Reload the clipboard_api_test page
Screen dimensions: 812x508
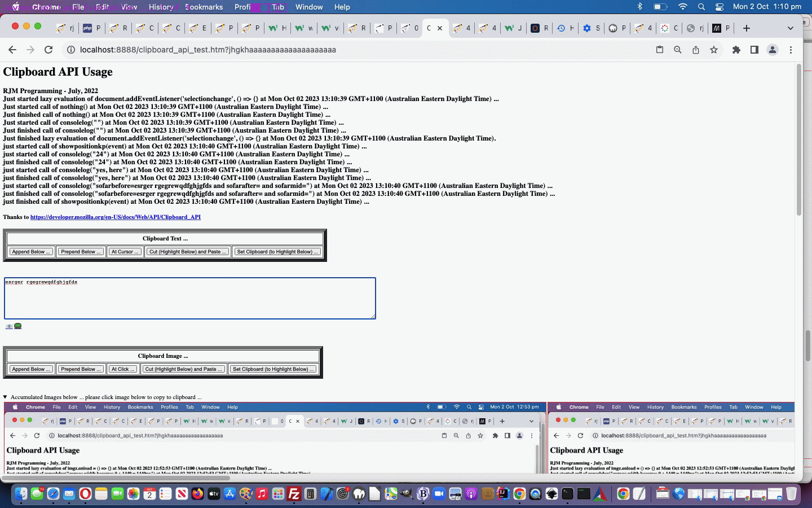[48, 50]
